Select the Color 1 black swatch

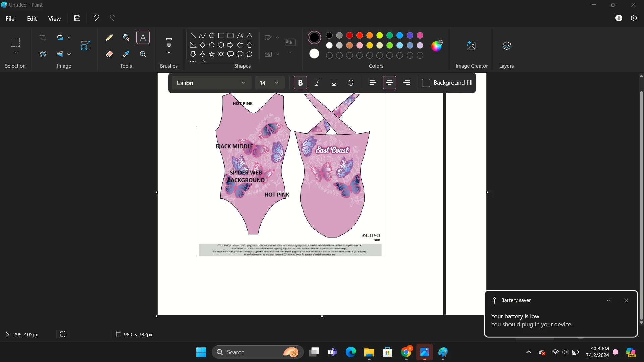314,37
